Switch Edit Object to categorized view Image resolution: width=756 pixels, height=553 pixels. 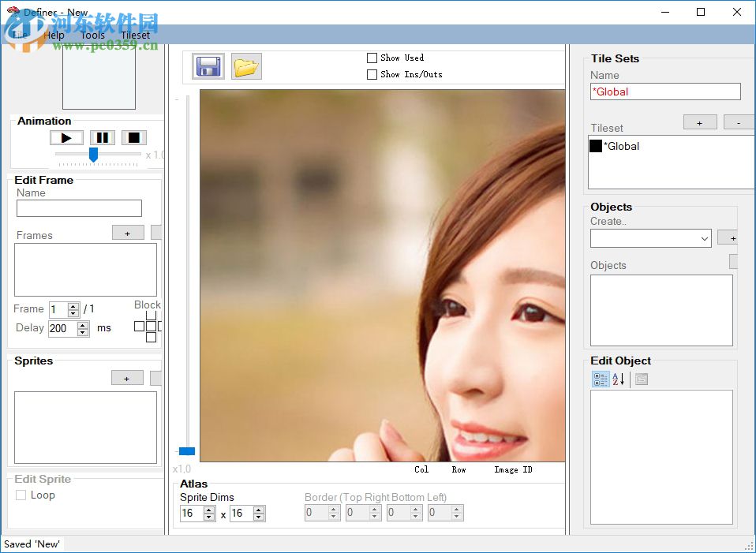coord(600,379)
